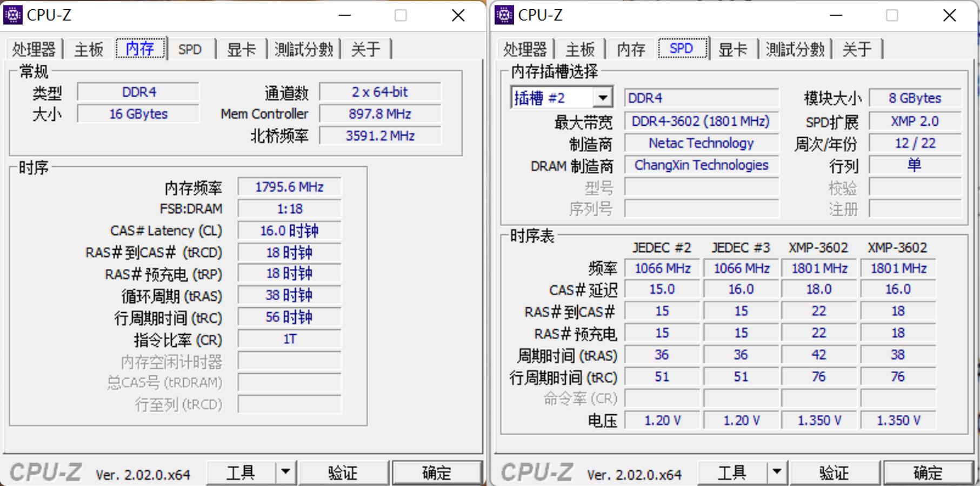Open the 插槽 #2 memory slot dropdown
This screenshot has height=486, width=980.
[604, 98]
